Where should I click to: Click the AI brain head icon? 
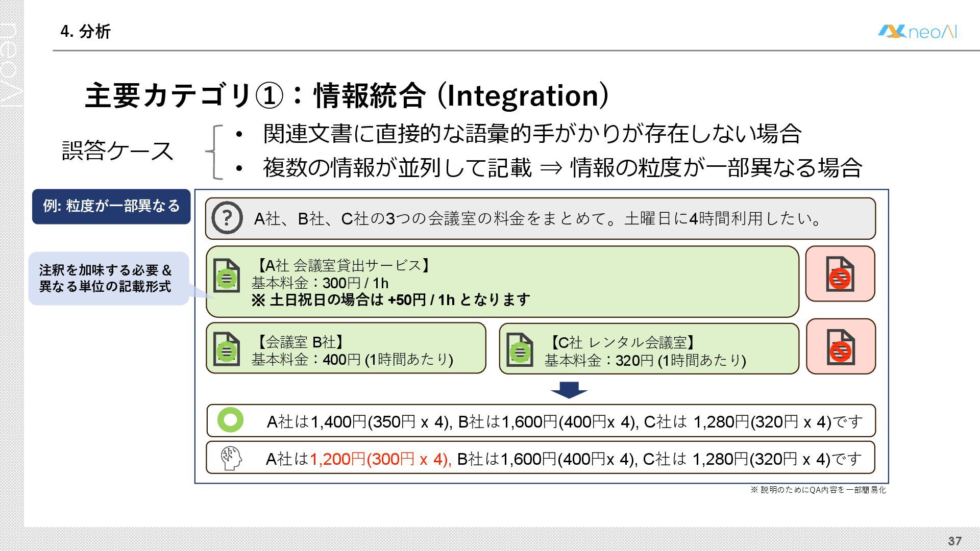[x=231, y=458]
